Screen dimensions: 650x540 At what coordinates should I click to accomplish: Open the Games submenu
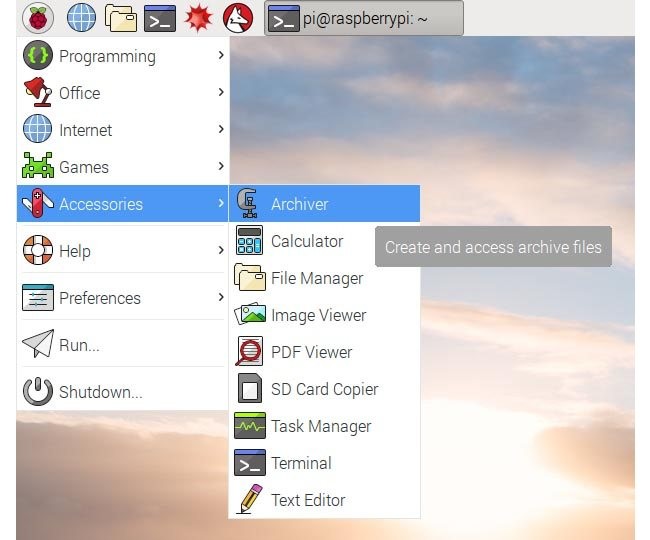coord(123,166)
